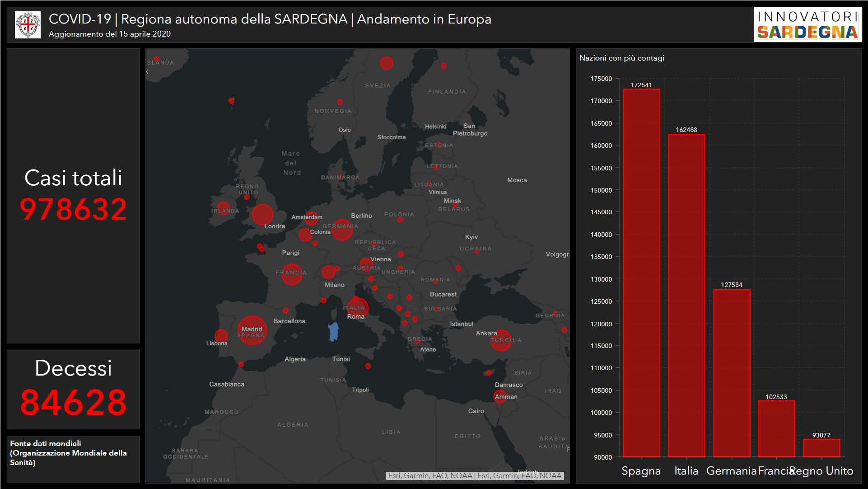Click the Germania bar with 127584
The image size is (868, 489).
[x=731, y=373]
